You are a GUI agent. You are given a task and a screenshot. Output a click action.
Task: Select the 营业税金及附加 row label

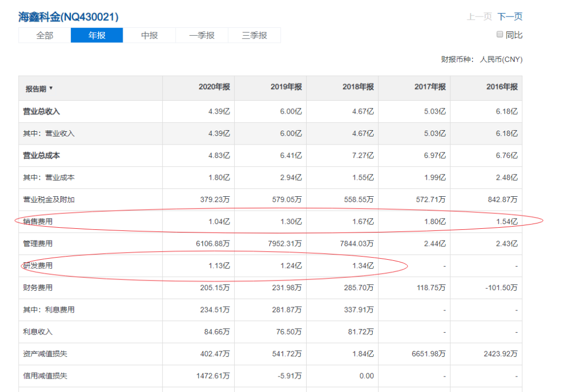pyautogui.click(x=49, y=200)
